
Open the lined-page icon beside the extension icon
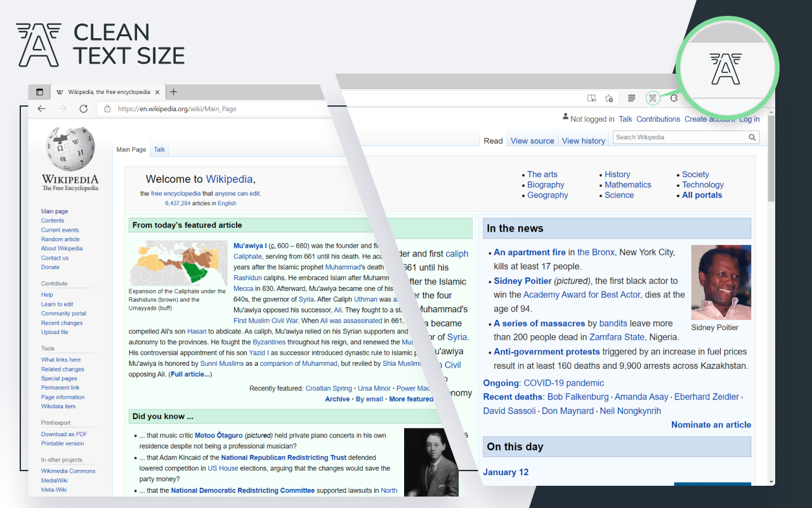(x=632, y=98)
